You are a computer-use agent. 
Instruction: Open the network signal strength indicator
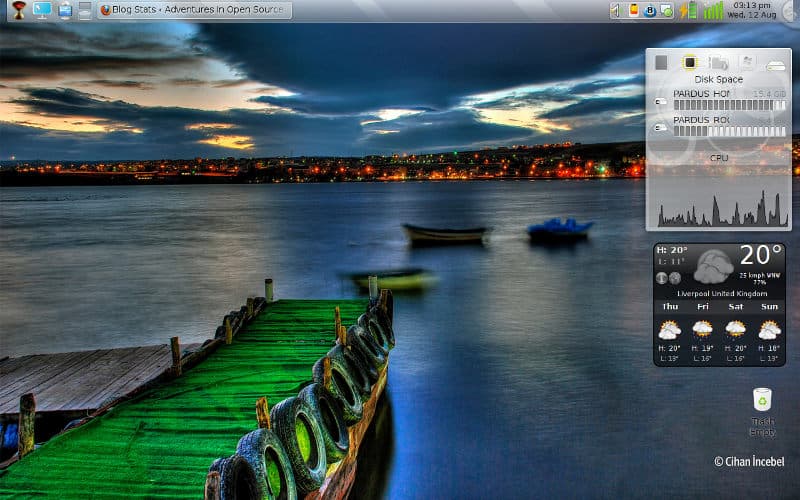713,11
